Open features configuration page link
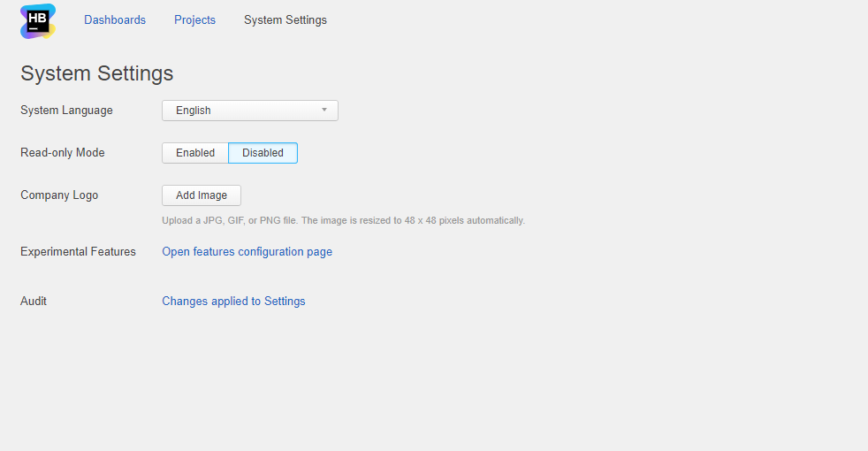This screenshot has width=868, height=451. (x=247, y=252)
